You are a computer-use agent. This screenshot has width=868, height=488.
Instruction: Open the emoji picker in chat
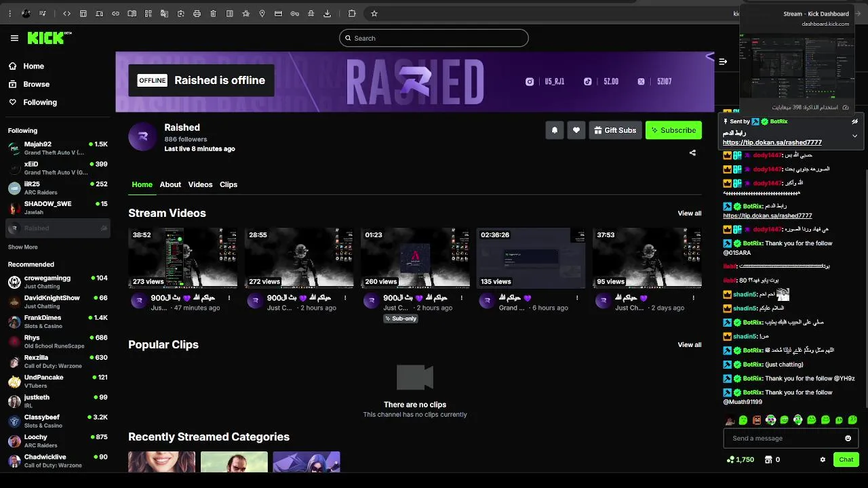[848, 439]
